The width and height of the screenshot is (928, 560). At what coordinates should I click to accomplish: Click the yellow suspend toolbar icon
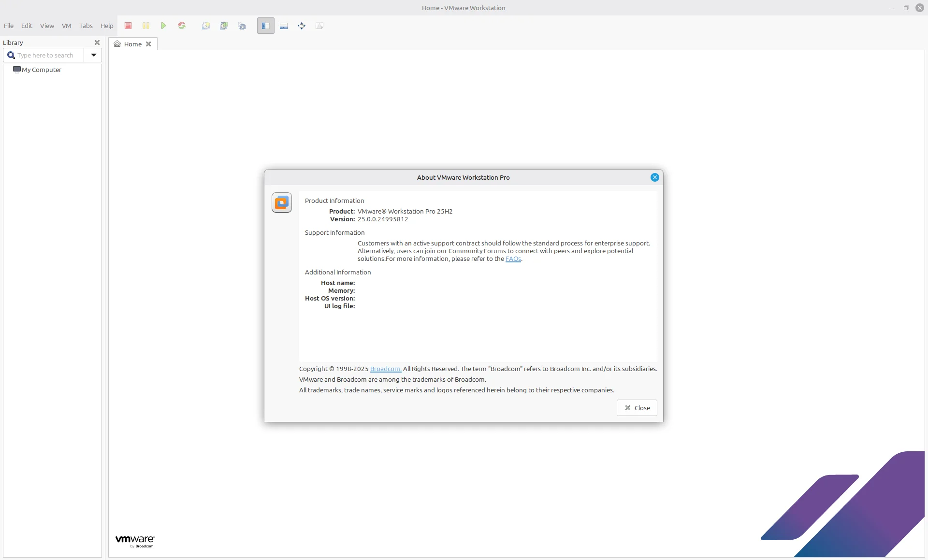click(x=146, y=26)
